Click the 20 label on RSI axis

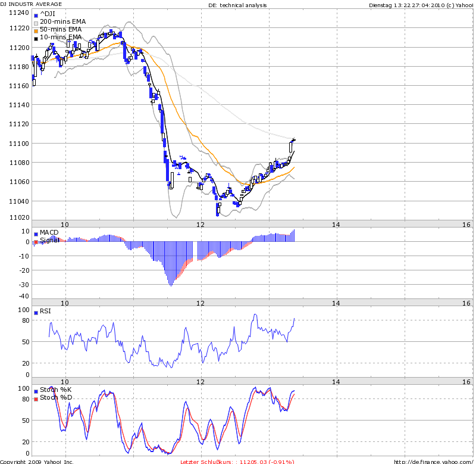click(x=26, y=363)
